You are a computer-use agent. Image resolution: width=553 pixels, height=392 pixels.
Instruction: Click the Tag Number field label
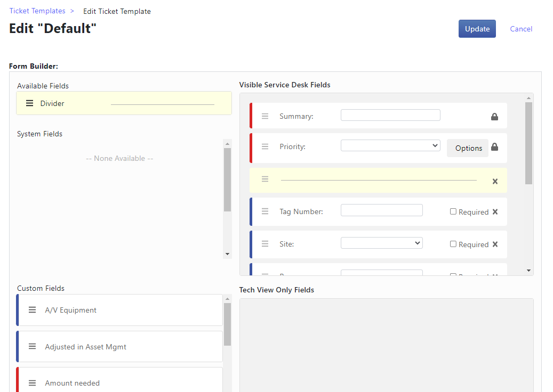click(301, 211)
